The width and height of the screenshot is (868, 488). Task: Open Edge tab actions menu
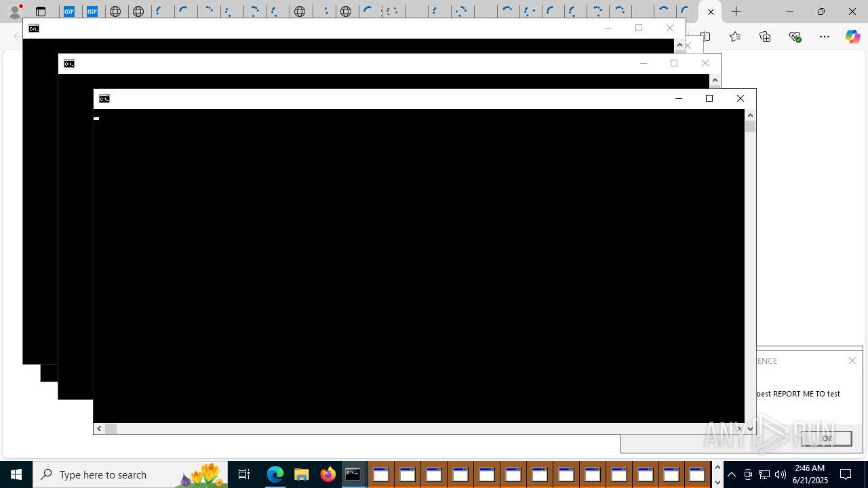41,12
